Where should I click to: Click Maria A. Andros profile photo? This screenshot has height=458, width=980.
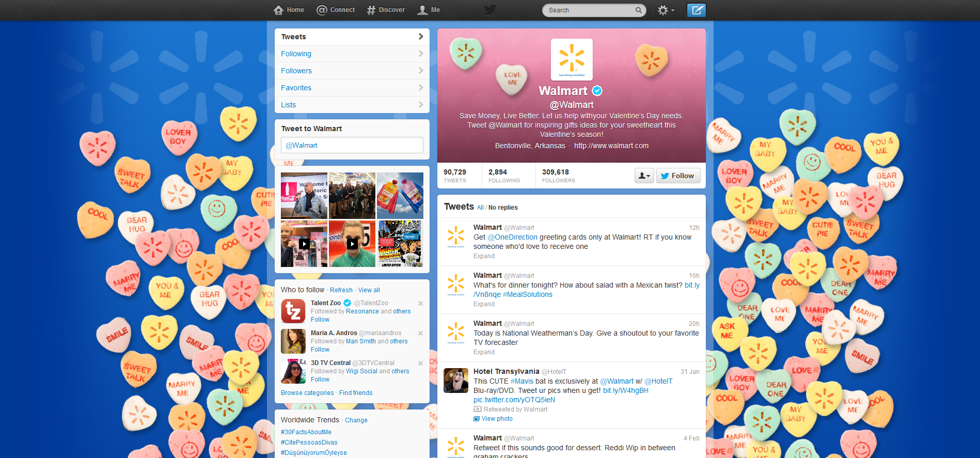tap(293, 341)
